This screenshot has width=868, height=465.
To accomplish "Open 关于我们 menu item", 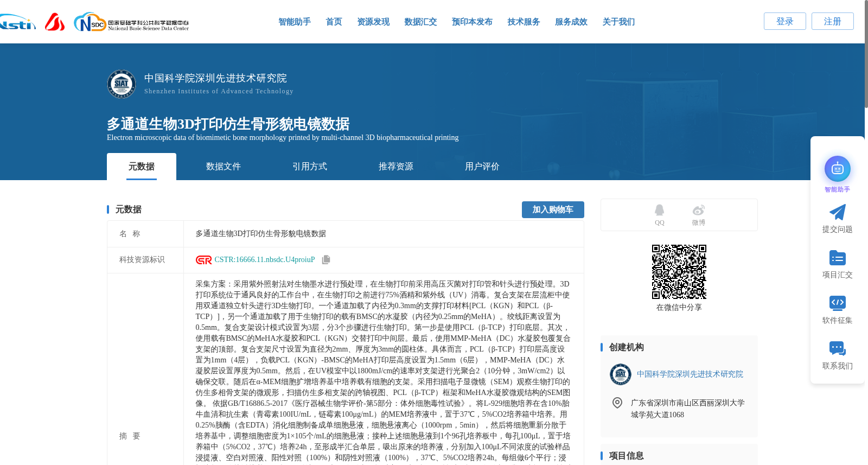I will (x=618, y=22).
